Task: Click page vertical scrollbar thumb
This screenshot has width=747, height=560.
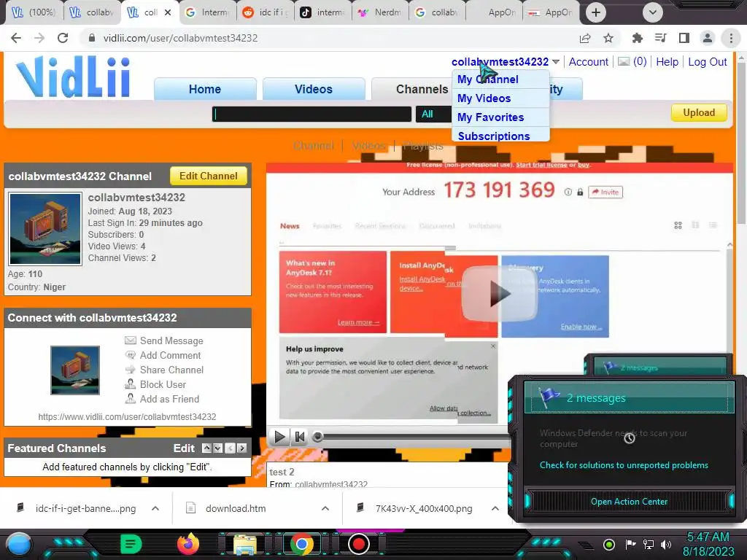Action: click(741, 143)
